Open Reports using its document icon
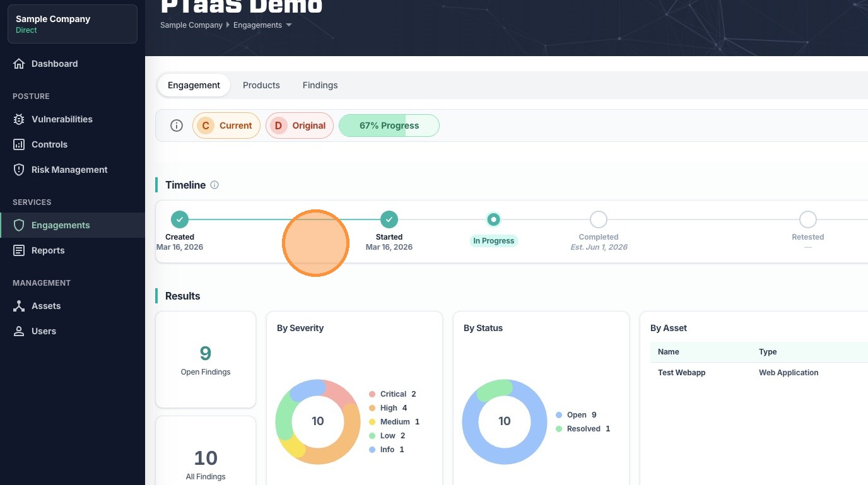The height and width of the screenshot is (485, 868). point(19,250)
